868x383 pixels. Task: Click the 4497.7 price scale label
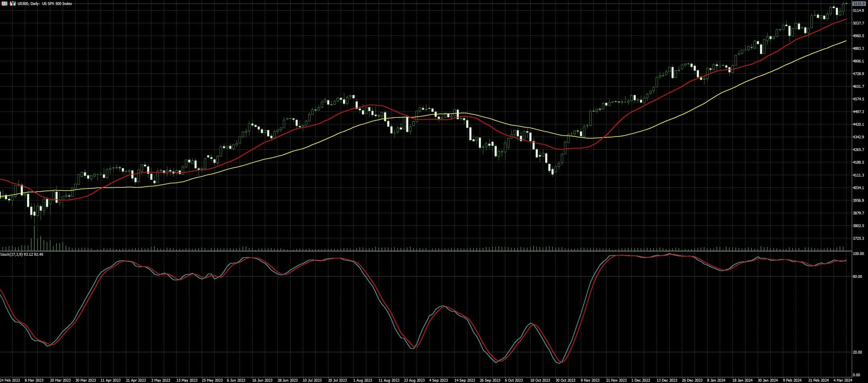click(859, 112)
